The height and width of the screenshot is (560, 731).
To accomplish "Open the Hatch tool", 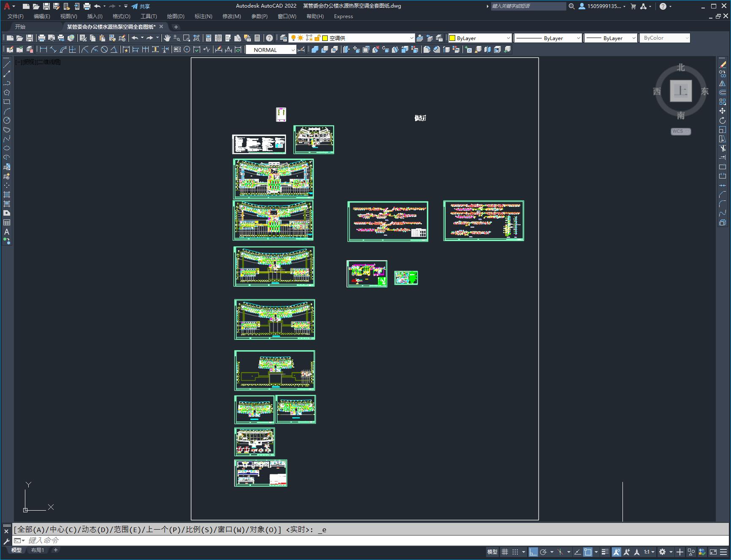I will click(7, 195).
